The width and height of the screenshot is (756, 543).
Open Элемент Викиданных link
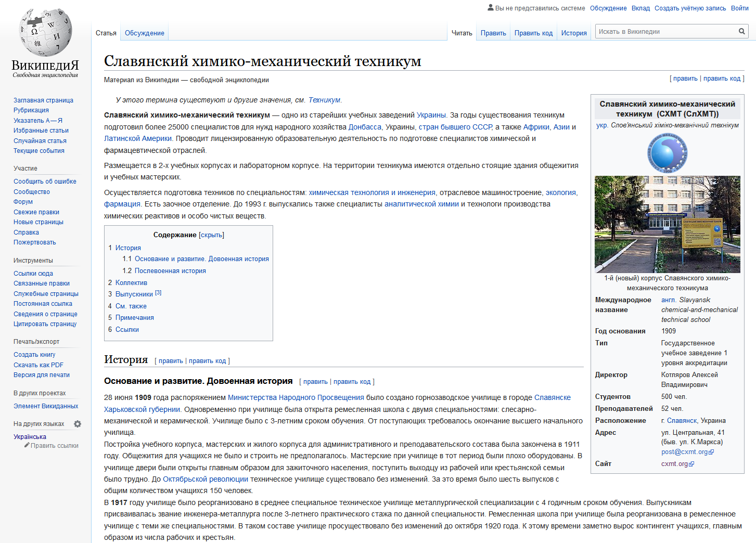(x=46, y=406)
